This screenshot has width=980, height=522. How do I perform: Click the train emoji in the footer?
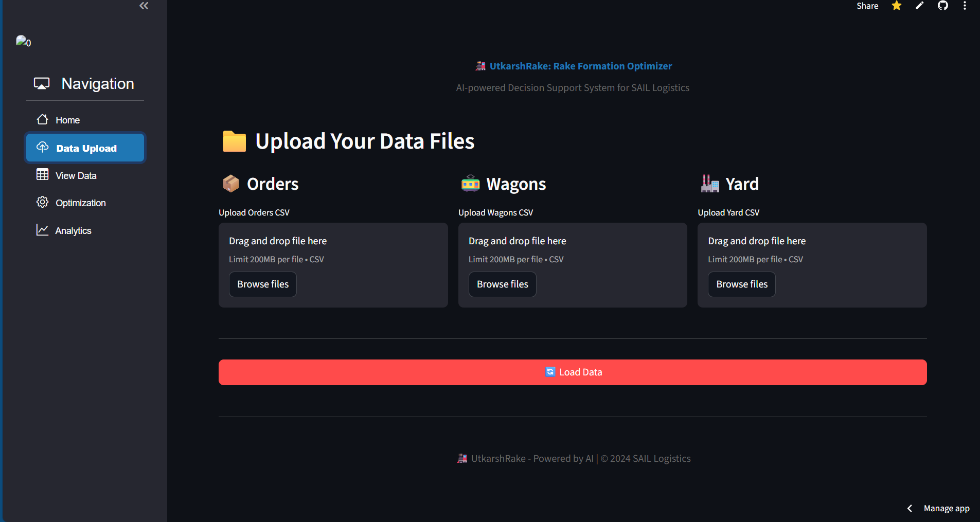(462, 458)
